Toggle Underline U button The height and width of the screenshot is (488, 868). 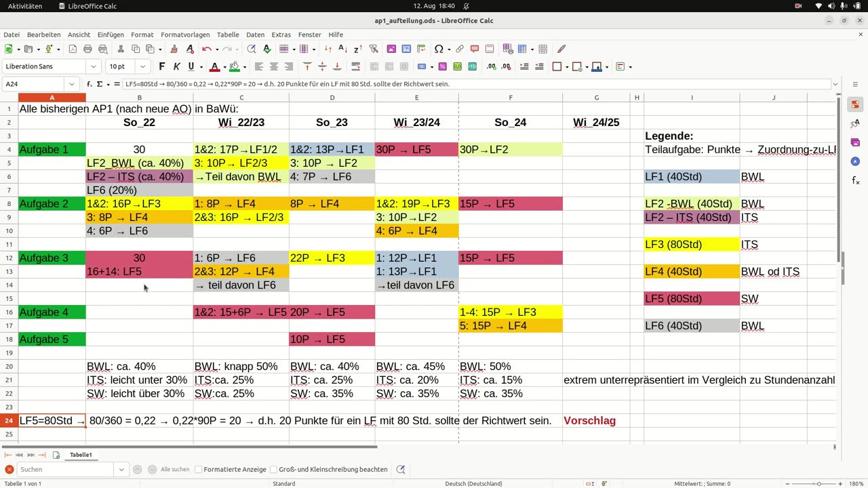[191, 66]
